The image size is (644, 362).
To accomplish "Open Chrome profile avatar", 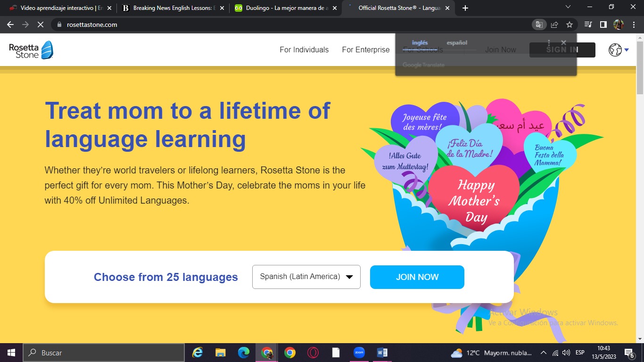I will coord(618,25).
